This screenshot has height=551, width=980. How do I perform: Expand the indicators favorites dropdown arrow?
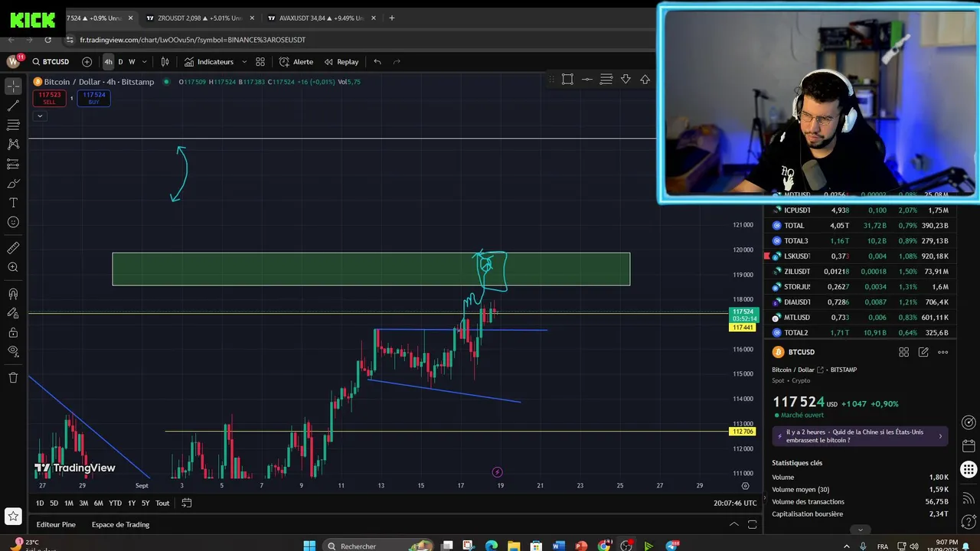coord(244,62)
